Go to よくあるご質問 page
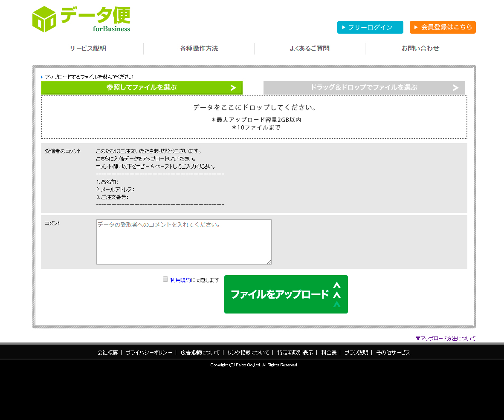 pos(310,49)
